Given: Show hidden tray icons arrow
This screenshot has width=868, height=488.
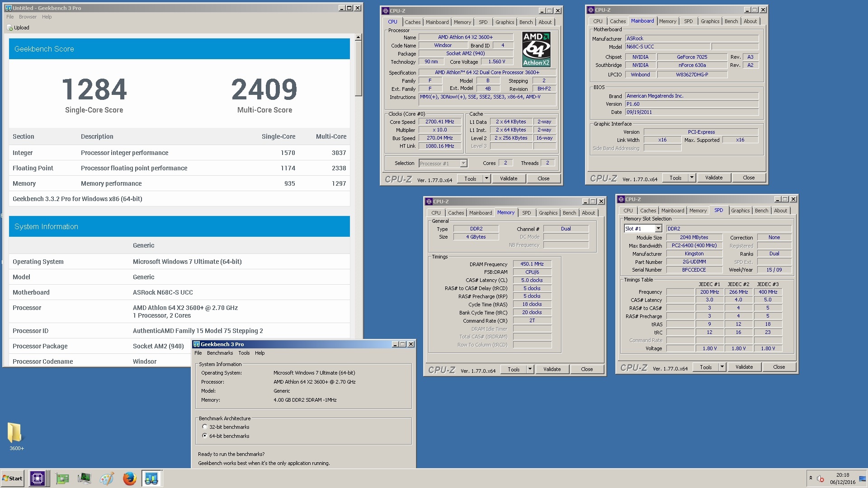Looking at the screenshot, I should [x=811, y=478].
